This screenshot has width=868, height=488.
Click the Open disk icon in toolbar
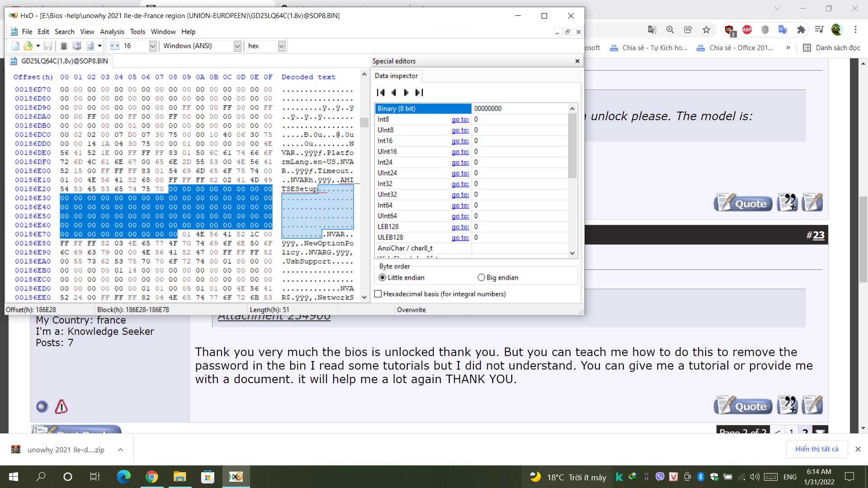(77, 46)
